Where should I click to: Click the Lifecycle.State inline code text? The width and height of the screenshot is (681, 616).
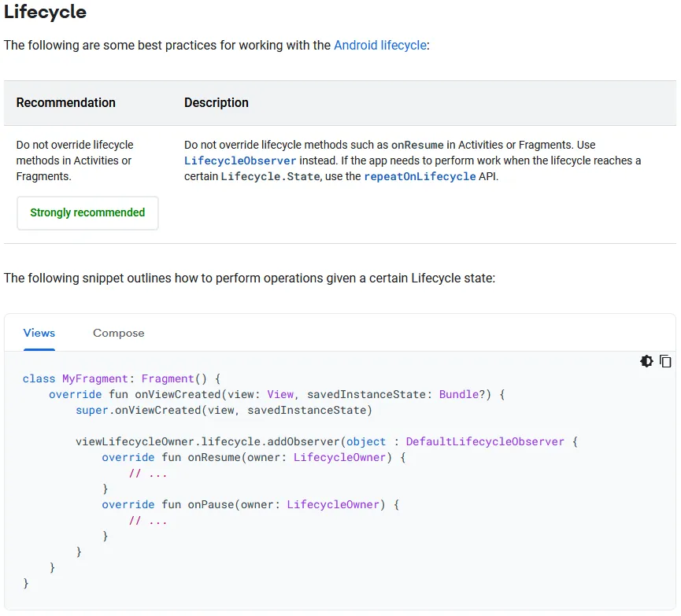click(270, 176)
